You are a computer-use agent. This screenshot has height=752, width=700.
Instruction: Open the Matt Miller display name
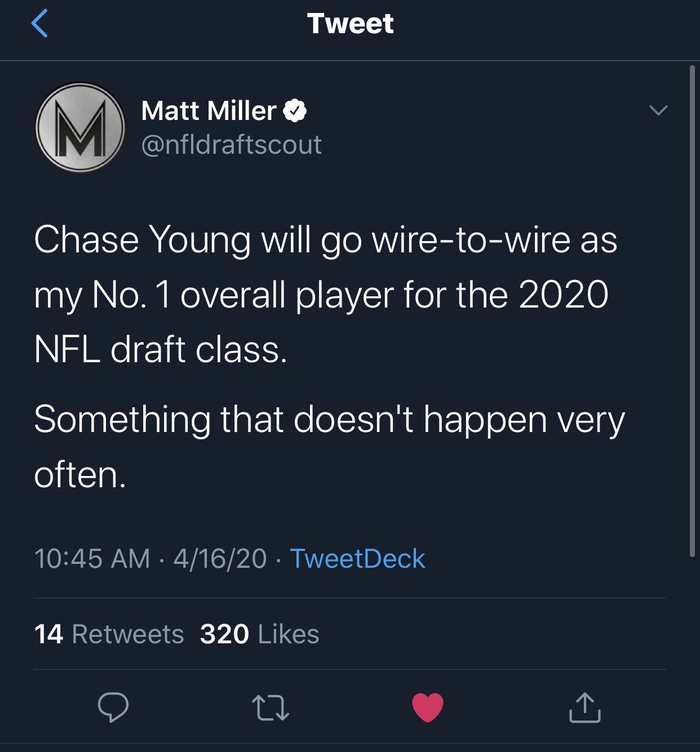click(209, 110)
